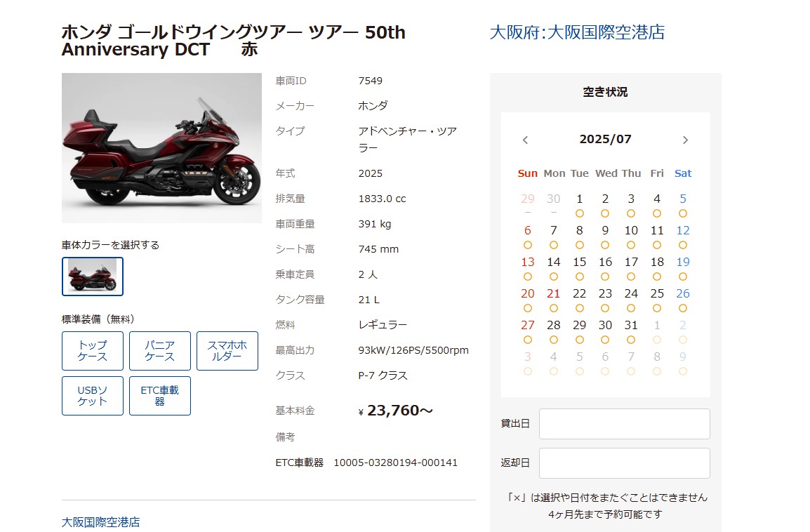
Task: Select July 18 in the calendar
Action: 657,268
